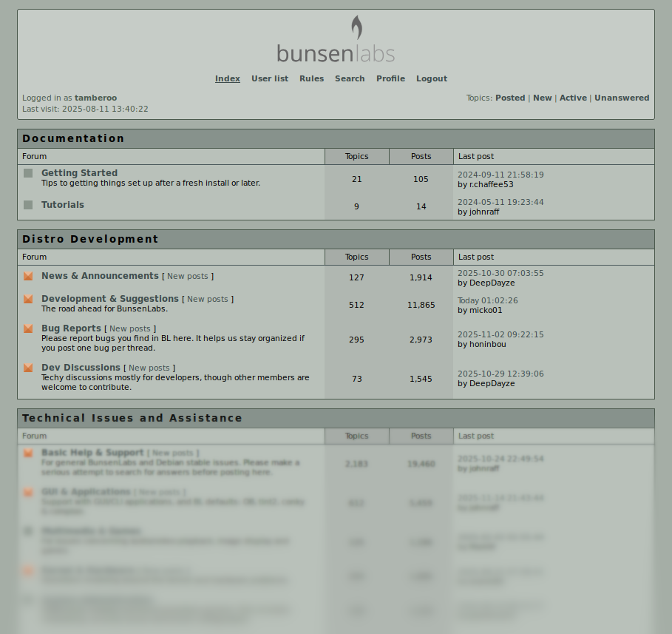Open the News & Announcements forum
The width and height of the screenshot is (672, 634).
[x=100, y=276]
